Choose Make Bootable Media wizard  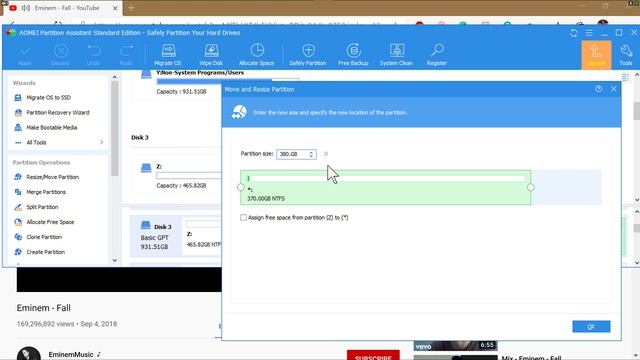click(51, 128)
